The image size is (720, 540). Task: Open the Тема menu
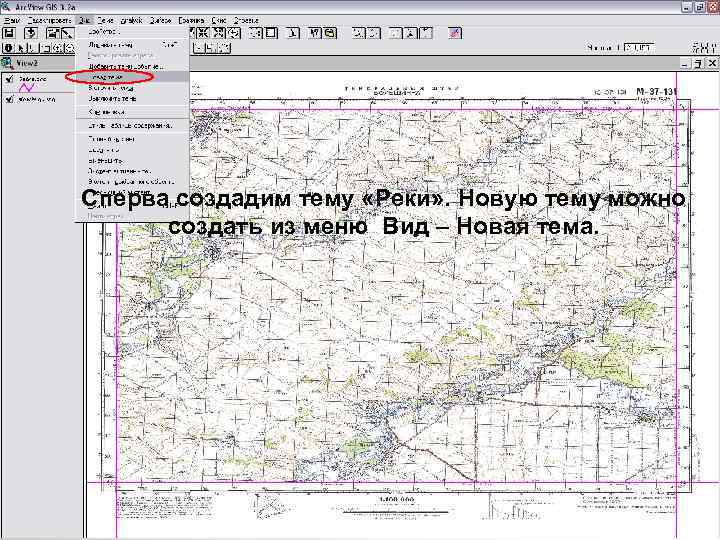point(105,20)
